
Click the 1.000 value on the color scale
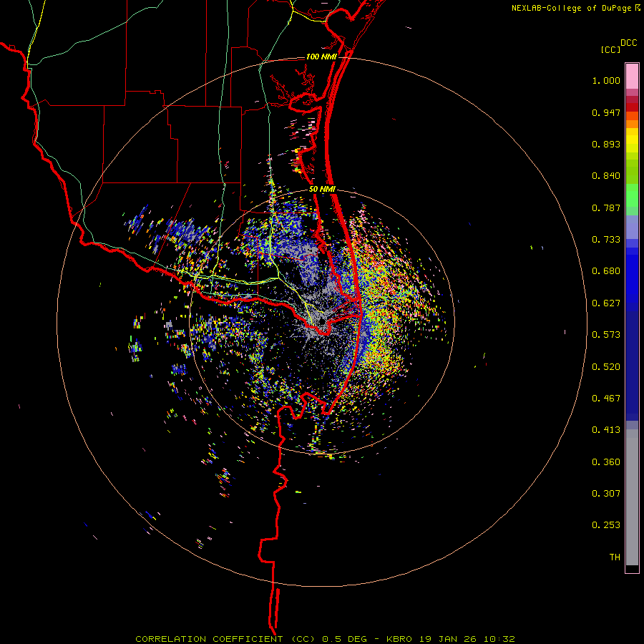click(606, 81)
